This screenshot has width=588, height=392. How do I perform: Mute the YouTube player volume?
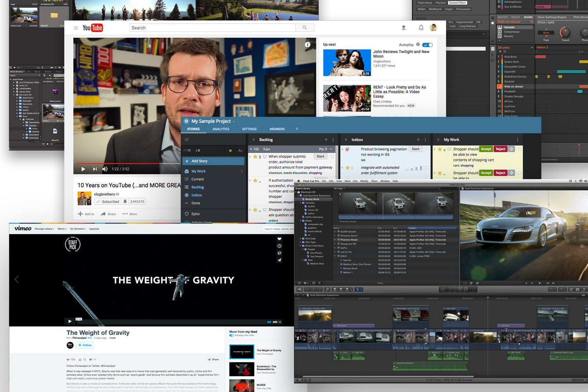(105, 169)
